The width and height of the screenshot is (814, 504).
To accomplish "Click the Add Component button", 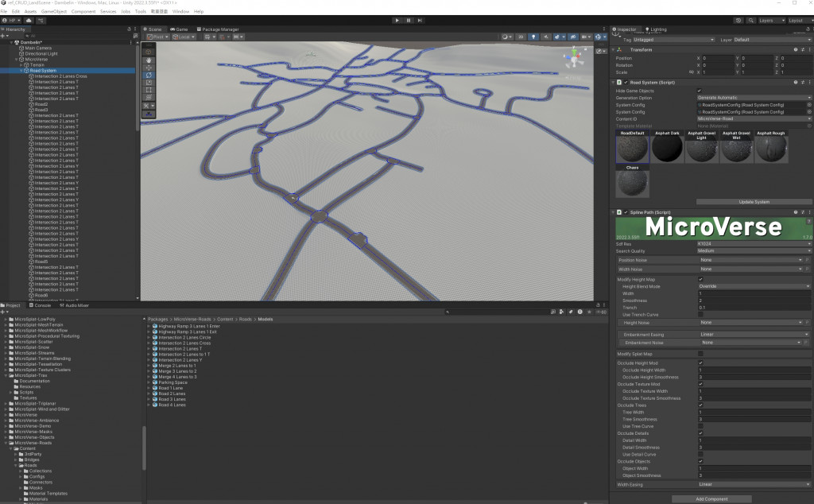I will coord(711,499).
